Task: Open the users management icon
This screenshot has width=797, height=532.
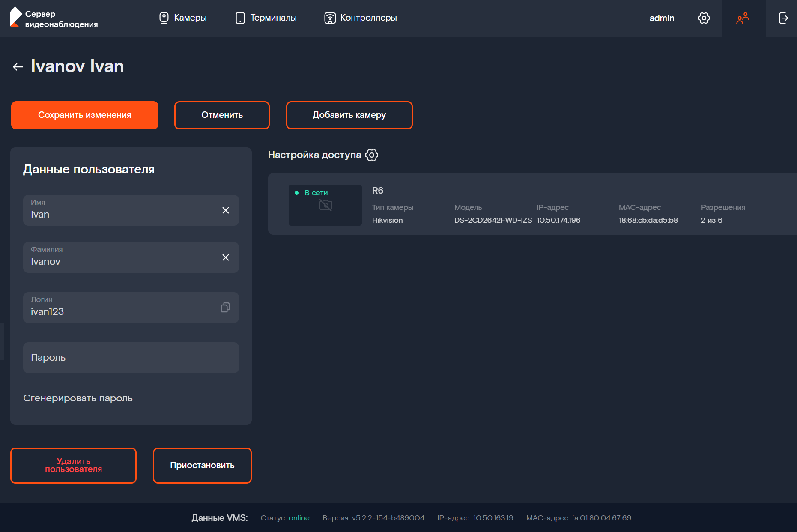Action: click(743, 18)
